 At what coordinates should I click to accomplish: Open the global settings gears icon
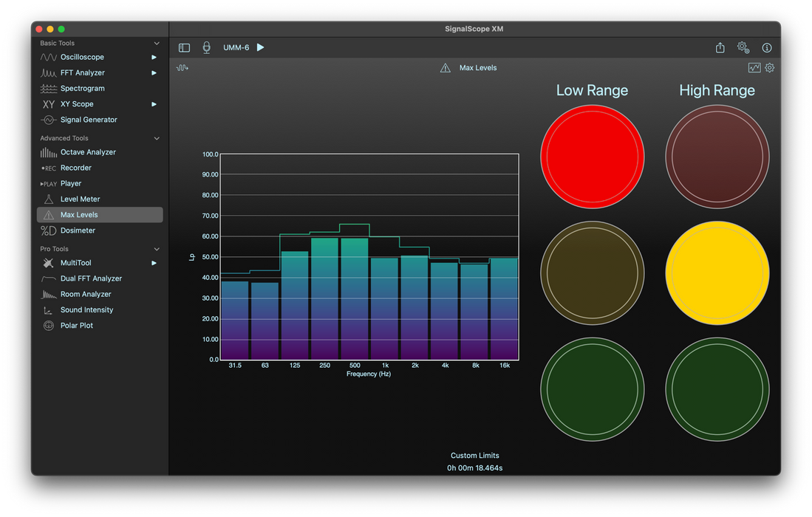pos(743,47)
